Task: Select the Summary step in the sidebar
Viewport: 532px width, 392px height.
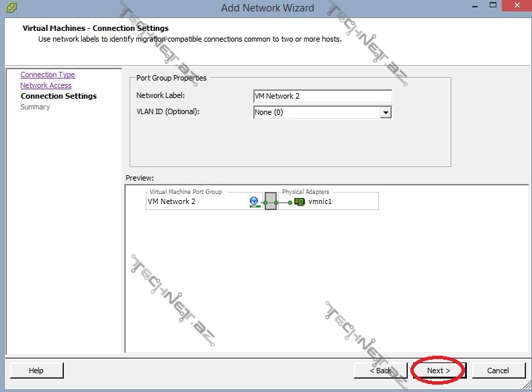Action: pos(35,107)
